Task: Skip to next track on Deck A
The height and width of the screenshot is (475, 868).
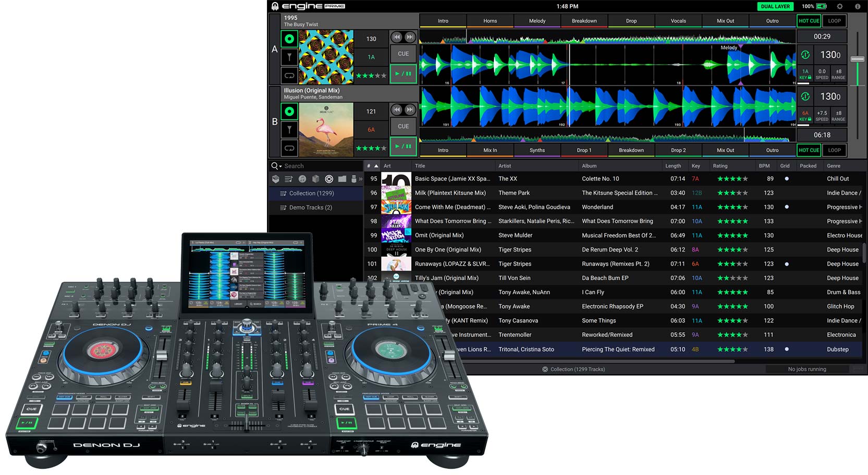Action: [410, 37]
